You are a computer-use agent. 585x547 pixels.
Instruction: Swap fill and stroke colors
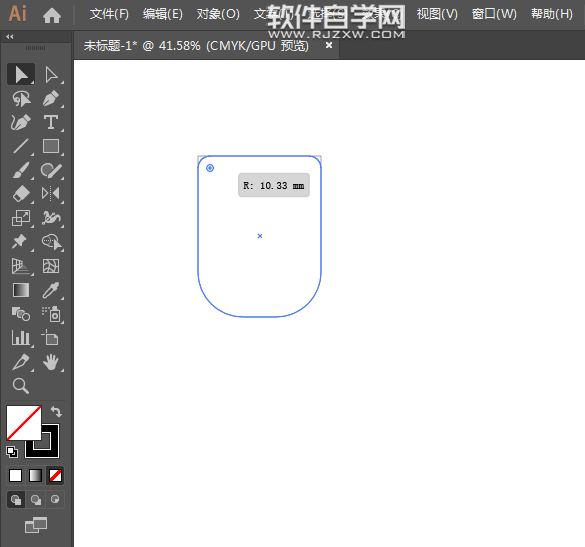[56, 412]
